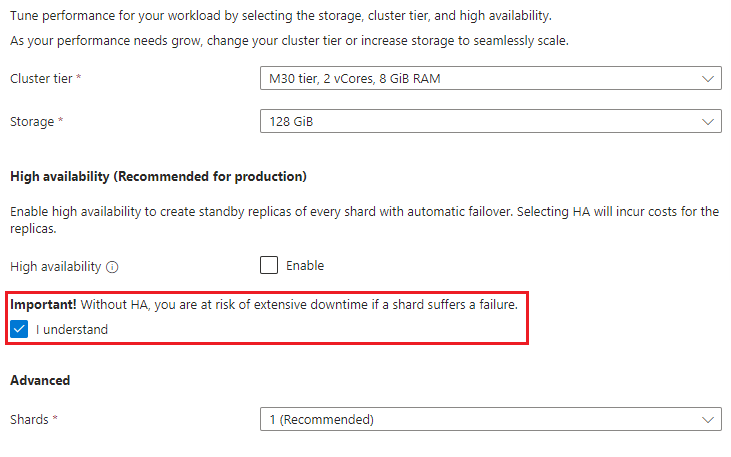This screenshot has height=457, width=731.
Task: Click the Storage dropdown chevron arrow
Action: tap(708, 122)
